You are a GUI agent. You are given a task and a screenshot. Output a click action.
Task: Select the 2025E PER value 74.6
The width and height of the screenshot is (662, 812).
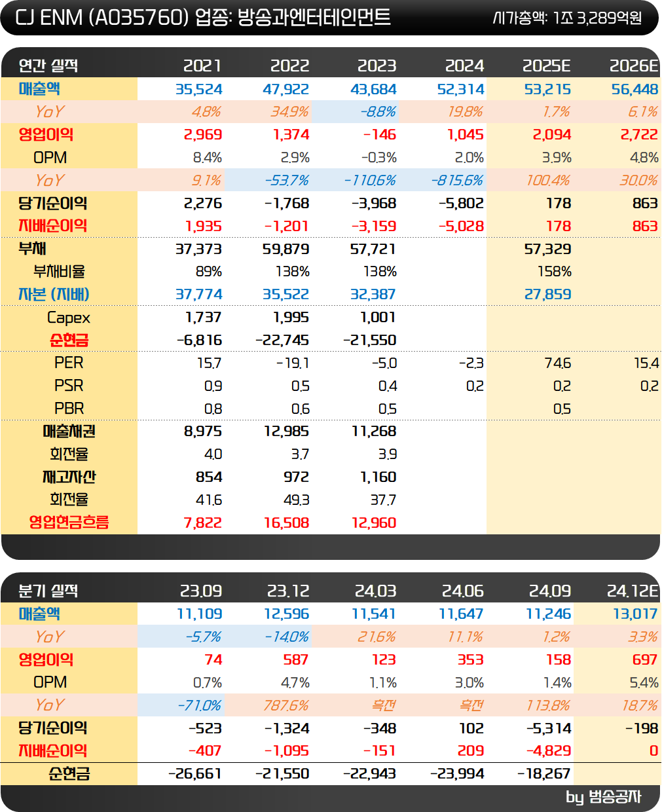558,363
